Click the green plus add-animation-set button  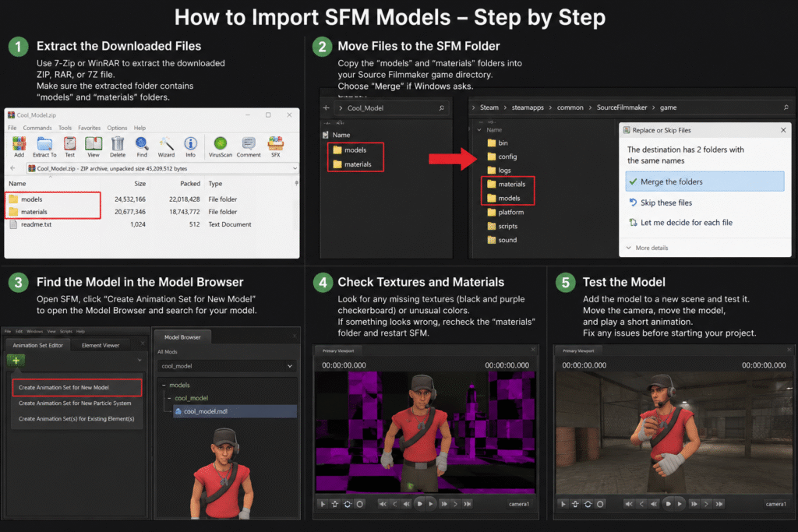point(16,361)
